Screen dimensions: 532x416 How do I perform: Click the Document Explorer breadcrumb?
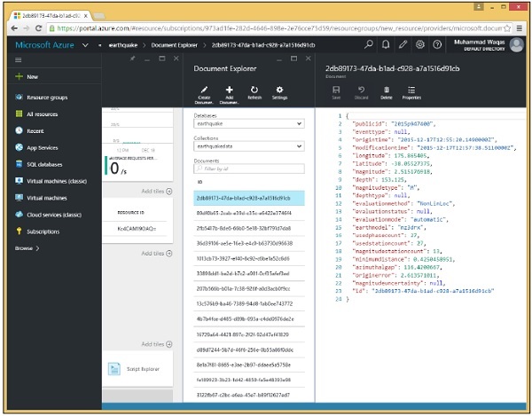coord(173,44)
